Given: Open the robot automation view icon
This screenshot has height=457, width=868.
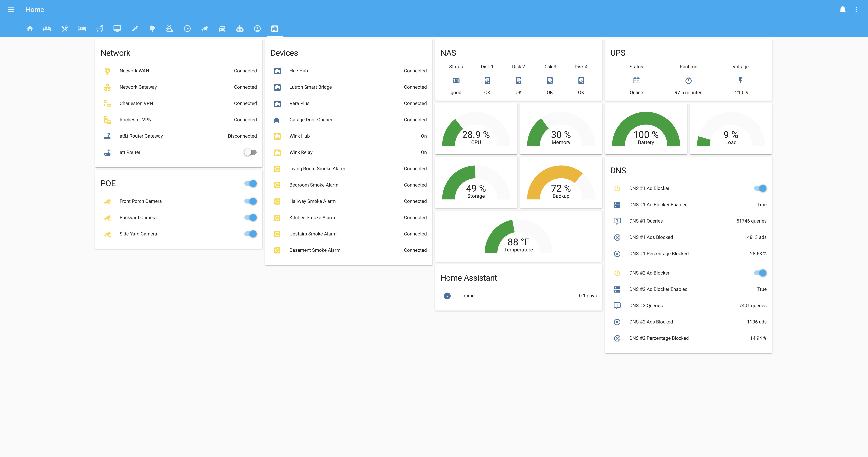Looking at the screenshot, I should coord(240,29).
